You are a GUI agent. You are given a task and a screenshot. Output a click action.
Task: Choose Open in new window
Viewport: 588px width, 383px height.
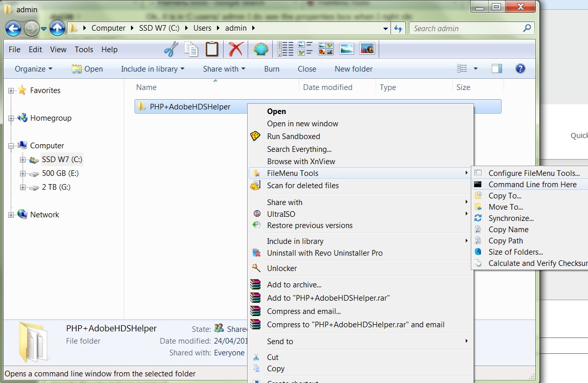(x=302, y=124)
